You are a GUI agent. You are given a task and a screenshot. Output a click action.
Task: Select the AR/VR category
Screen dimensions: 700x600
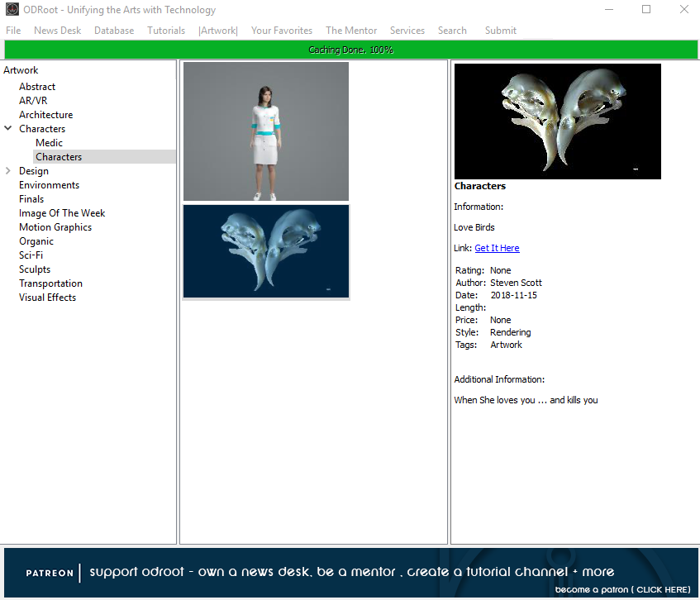[x=33, y=101]
